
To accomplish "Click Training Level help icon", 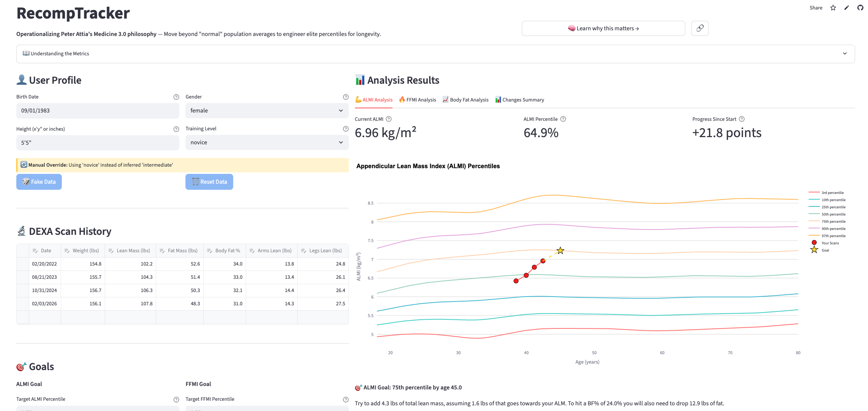I will 345,129.
